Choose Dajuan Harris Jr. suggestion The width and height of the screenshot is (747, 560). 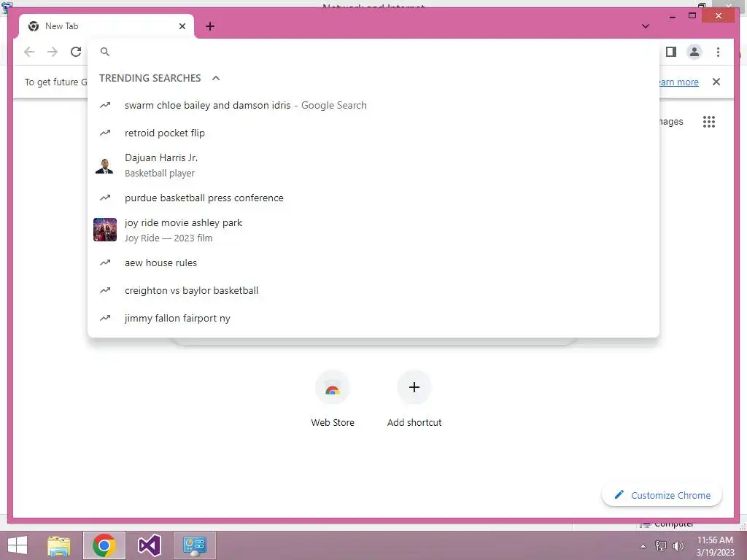(x=373, y=166)
